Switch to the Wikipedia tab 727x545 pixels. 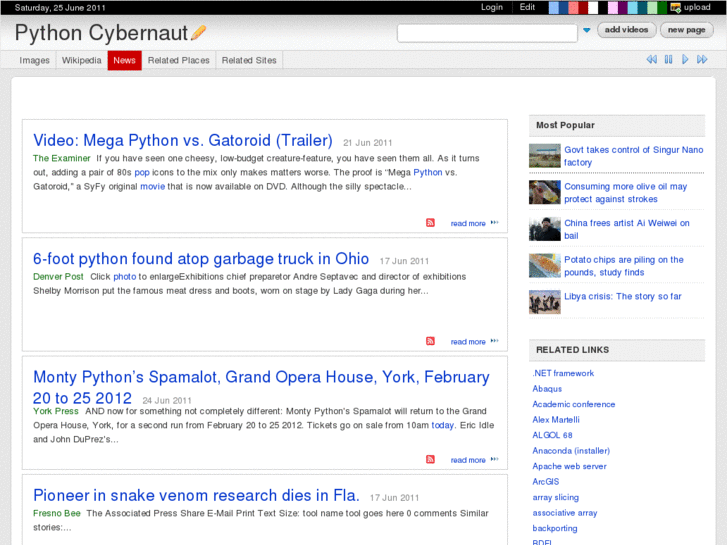click(x=82, y=60)
